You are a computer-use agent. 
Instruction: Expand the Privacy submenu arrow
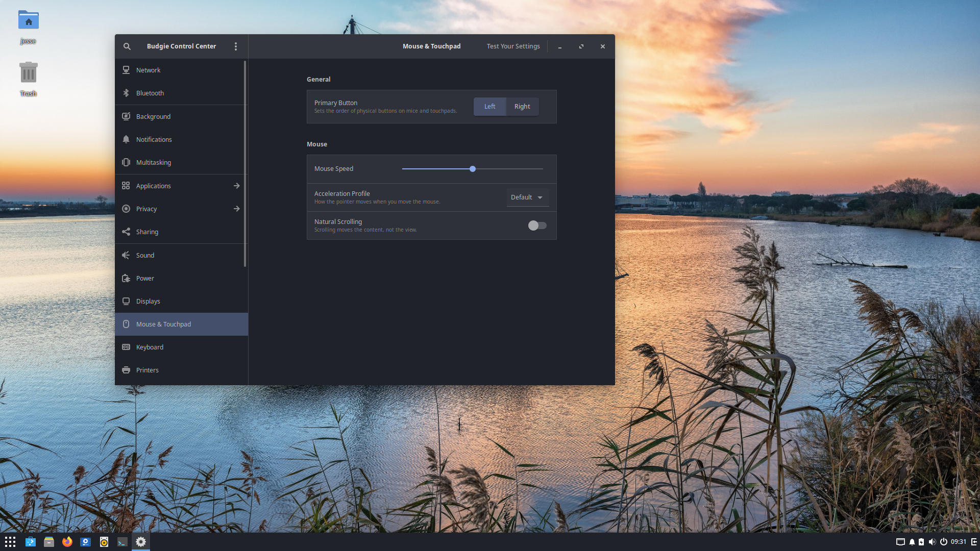(236, 209)
